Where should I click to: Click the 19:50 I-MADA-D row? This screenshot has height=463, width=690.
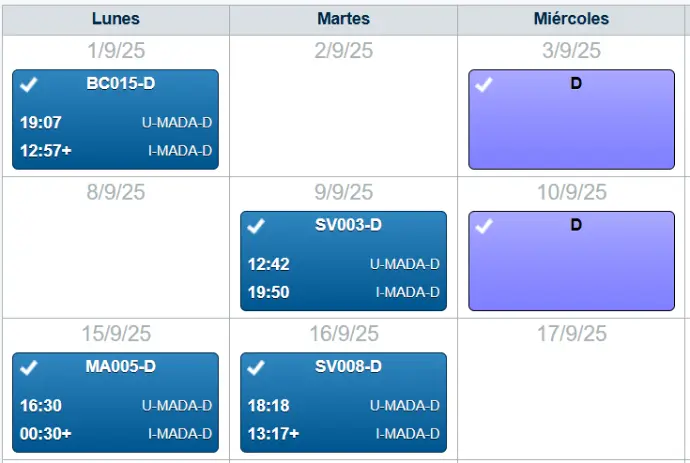pyautogui.click(x=343, y=292)
